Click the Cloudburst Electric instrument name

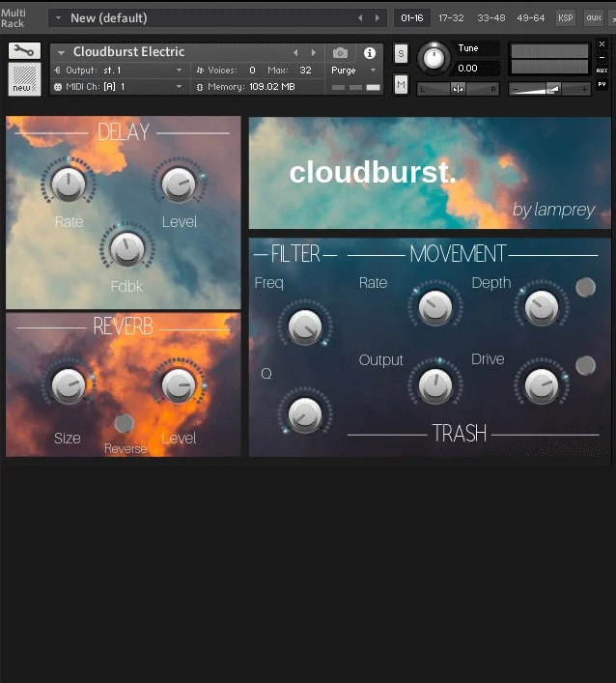coord(128,52)
